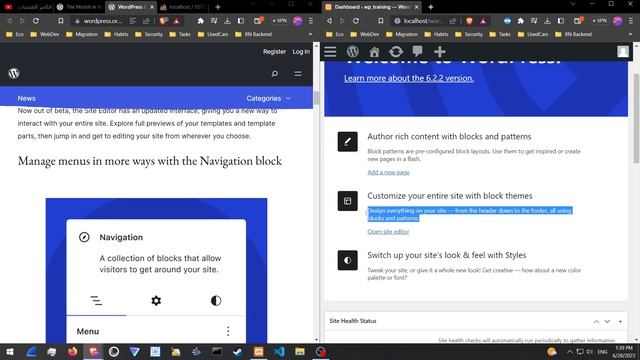Click Log In link on wordpress.org
640x360 pixels.
[x=301, y=51]
